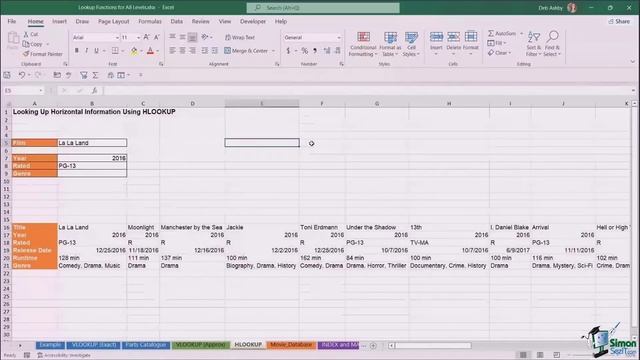Apply the red Font Color
Image resolution: width=640 pixels, height=360 pixels.
(150, 51)
